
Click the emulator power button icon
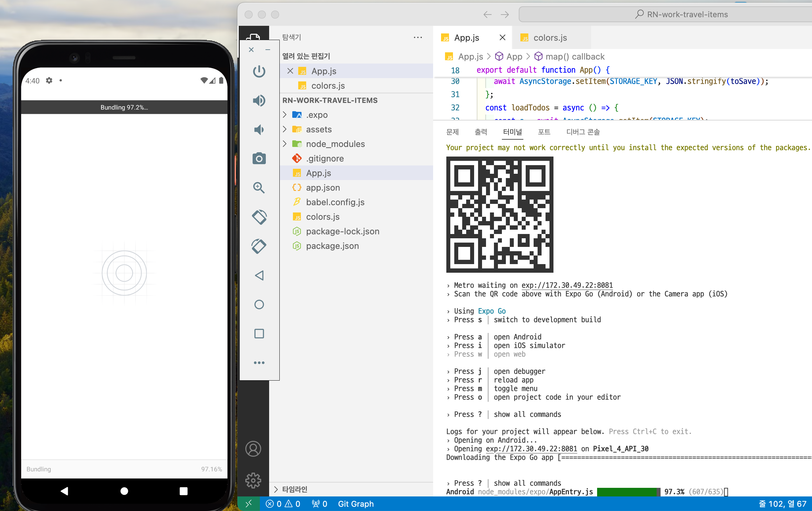(259, 71)
